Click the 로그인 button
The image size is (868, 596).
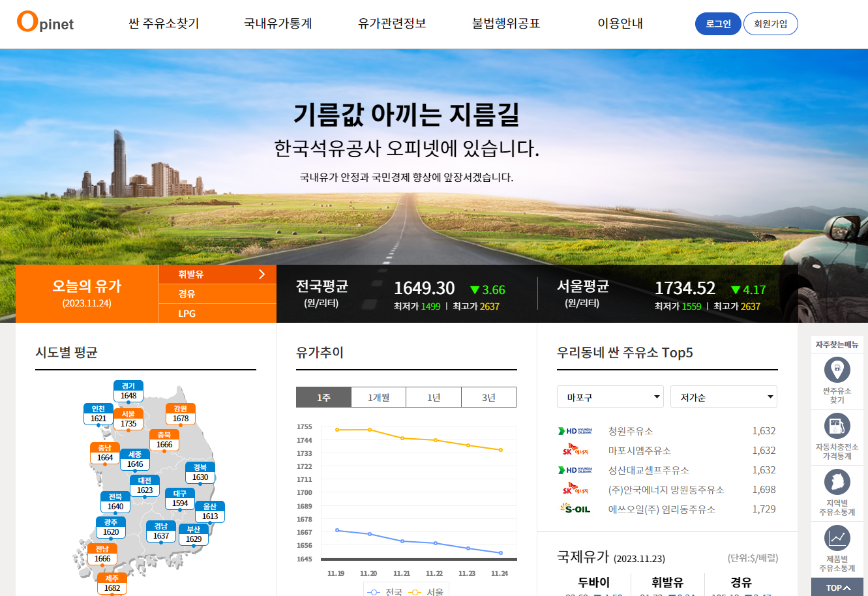click(x=718, y=23)
